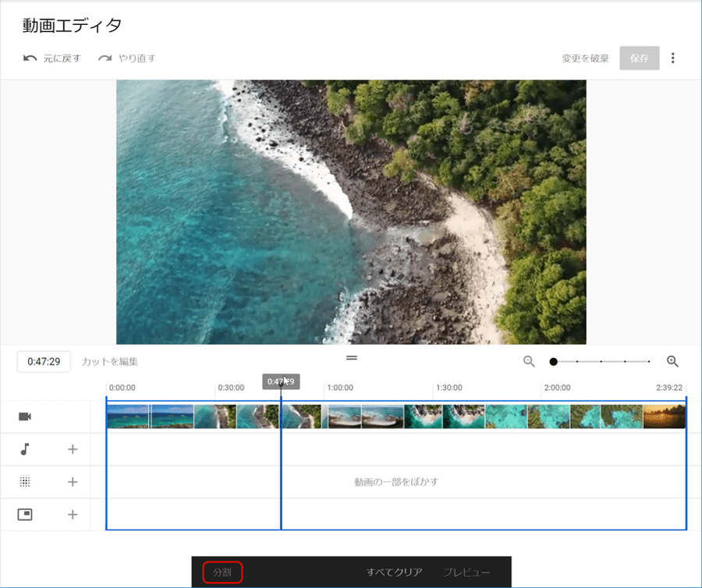The width and height of the screenshot is (702, 588).
Task: Click the プレビュー preview button
Action: coord(466,572)
